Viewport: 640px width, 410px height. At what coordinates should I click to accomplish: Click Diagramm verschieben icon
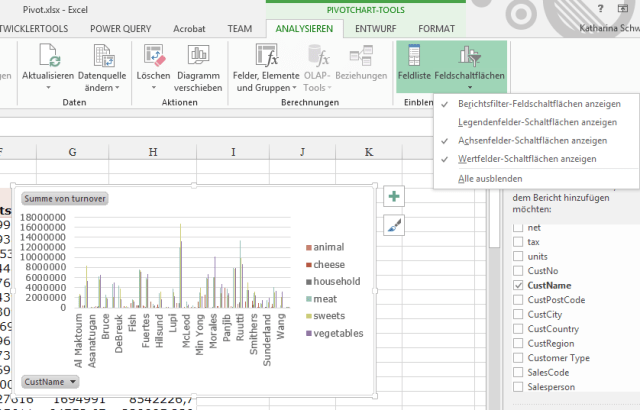pos(198,54)
